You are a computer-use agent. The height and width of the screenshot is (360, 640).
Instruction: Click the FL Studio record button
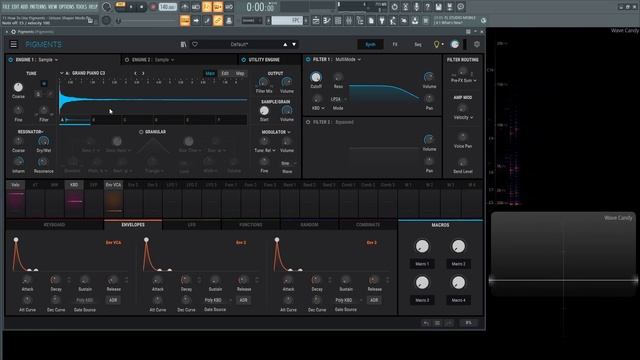tap(153, 7)
